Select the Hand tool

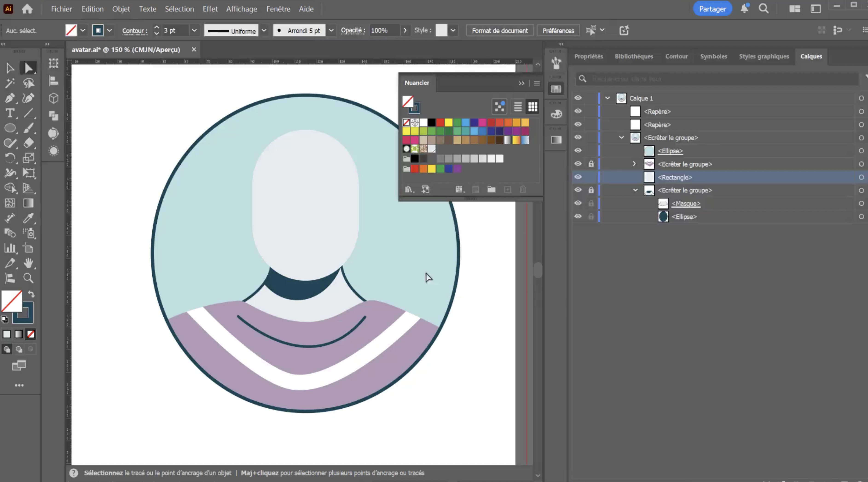[28, 263]
